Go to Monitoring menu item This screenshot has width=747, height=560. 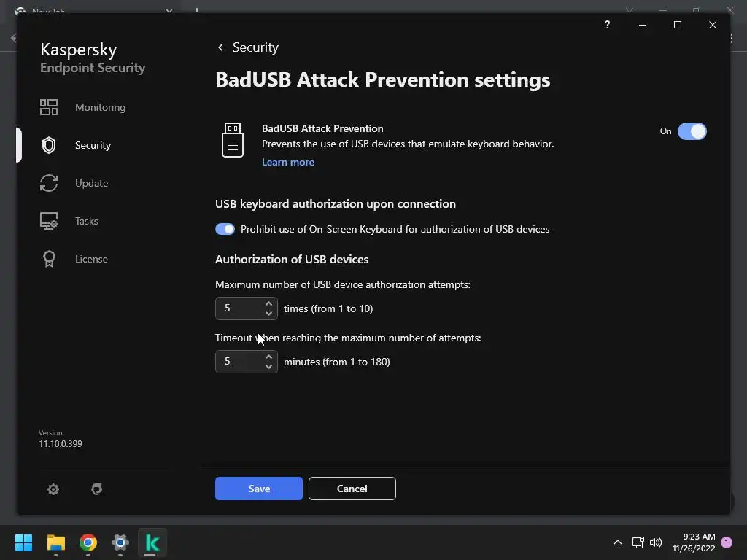point(100,107)
